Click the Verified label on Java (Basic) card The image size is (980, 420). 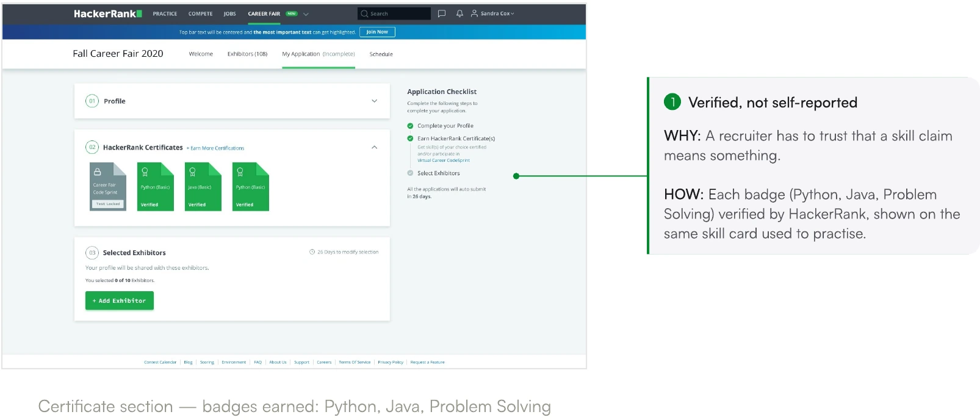pos(197,205)
